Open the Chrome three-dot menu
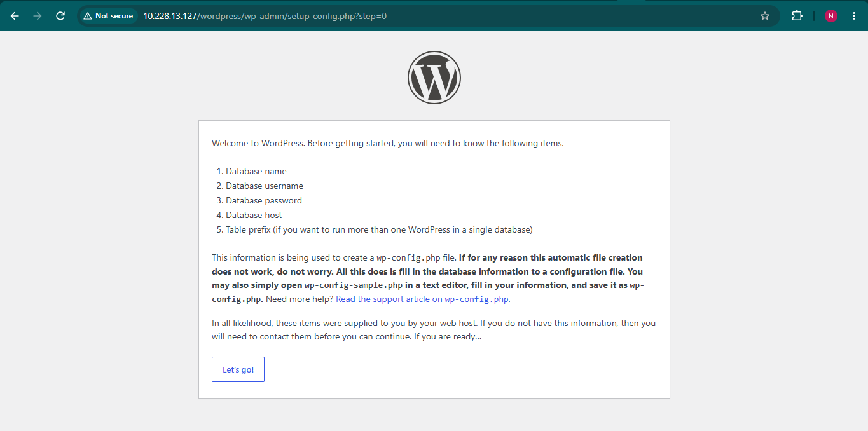Screen dimensions: 868x431 pos(854,16)
